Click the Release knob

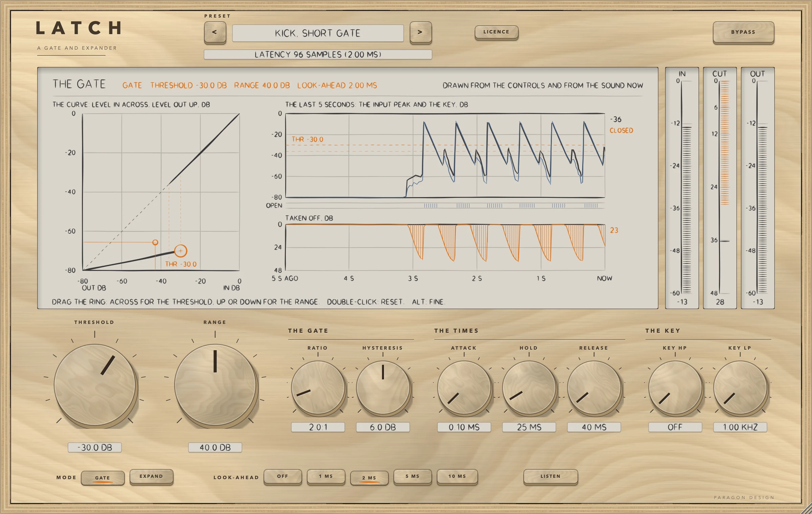594,388
